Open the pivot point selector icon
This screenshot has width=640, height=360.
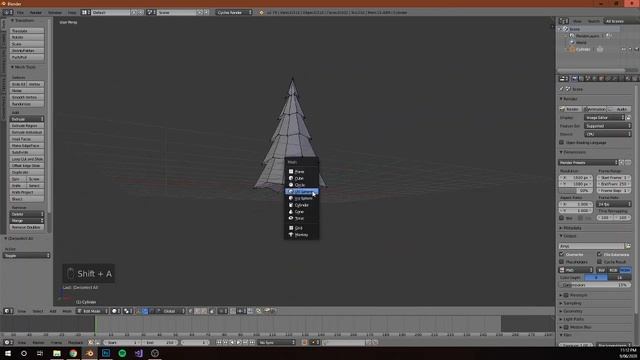(x=128, y=311)
